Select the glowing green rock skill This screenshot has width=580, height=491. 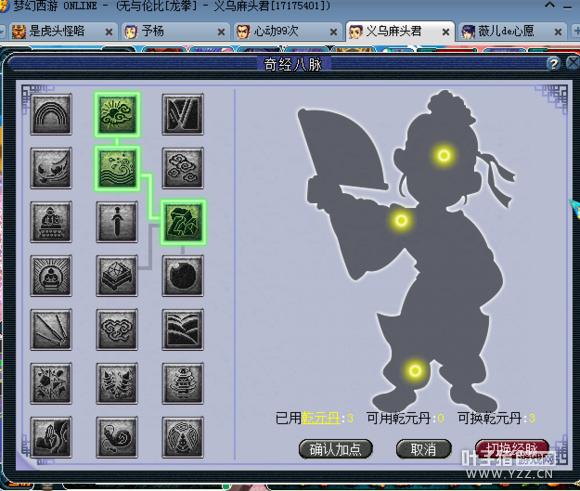183,222
